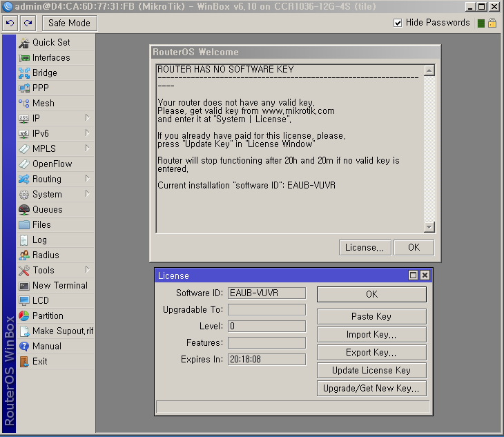The width and height of the screenshot is (504, 437).
Task: Click the Export Key... button
Action: tap(371, 353)
